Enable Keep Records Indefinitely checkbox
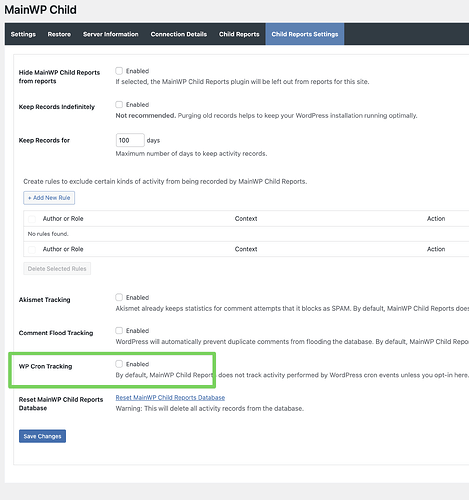The height and width of the screenshot is (500, 469). click(119, 104)
